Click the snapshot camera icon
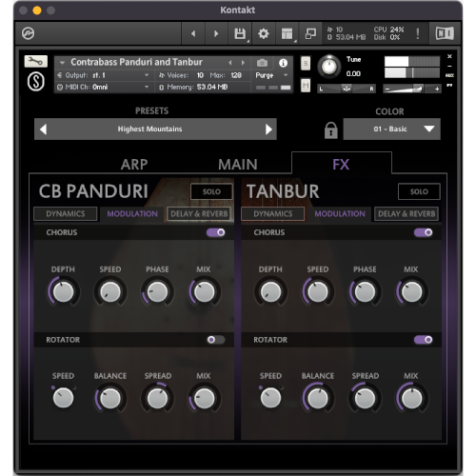Screen dimensions: 476x476 (262, 63)
